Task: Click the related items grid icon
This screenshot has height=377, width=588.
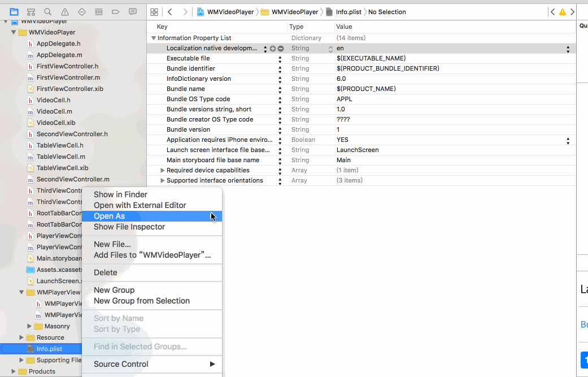Action: tap(154, 12)
